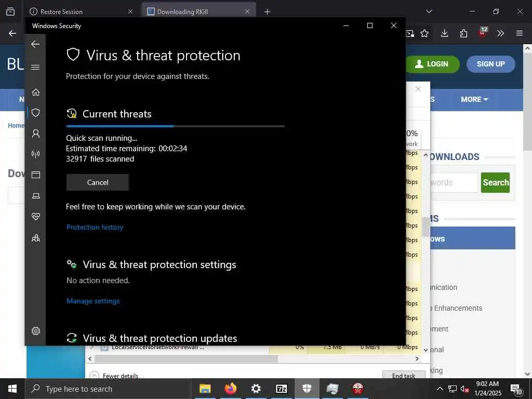Collapse Task Manager with Fewer details

(114, 375)
